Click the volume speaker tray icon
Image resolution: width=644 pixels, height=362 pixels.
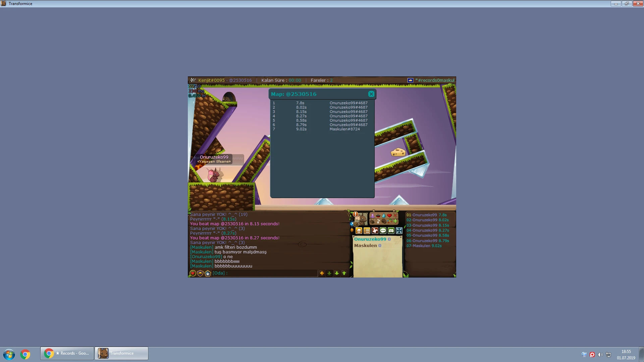600,355
